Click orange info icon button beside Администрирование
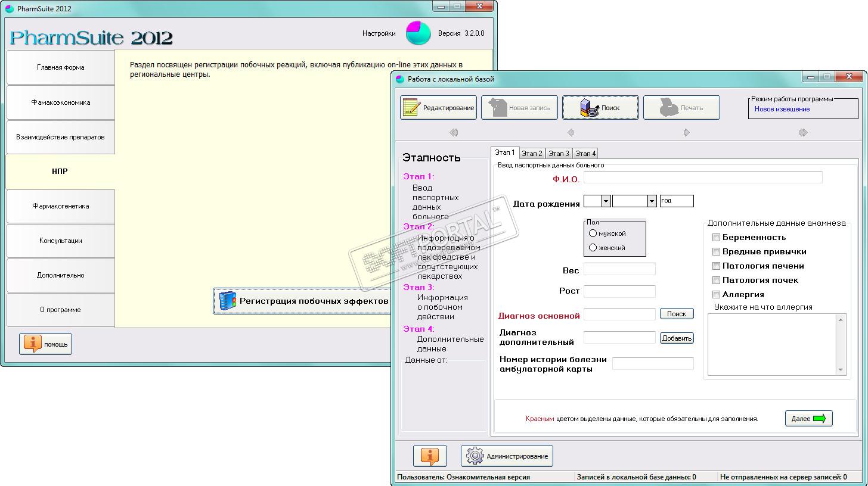 (430, 456)
